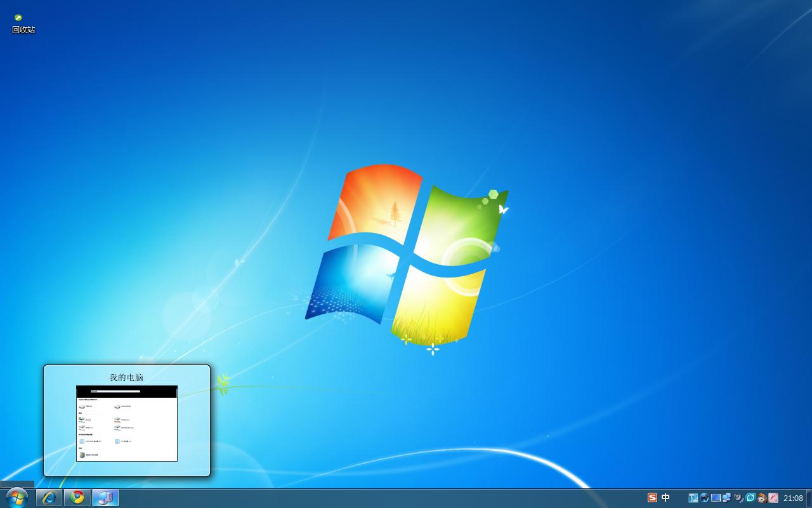Click the 我的电脑 computer taskbar button
Screen dimensions: 812x508
(x=105, y=498)
